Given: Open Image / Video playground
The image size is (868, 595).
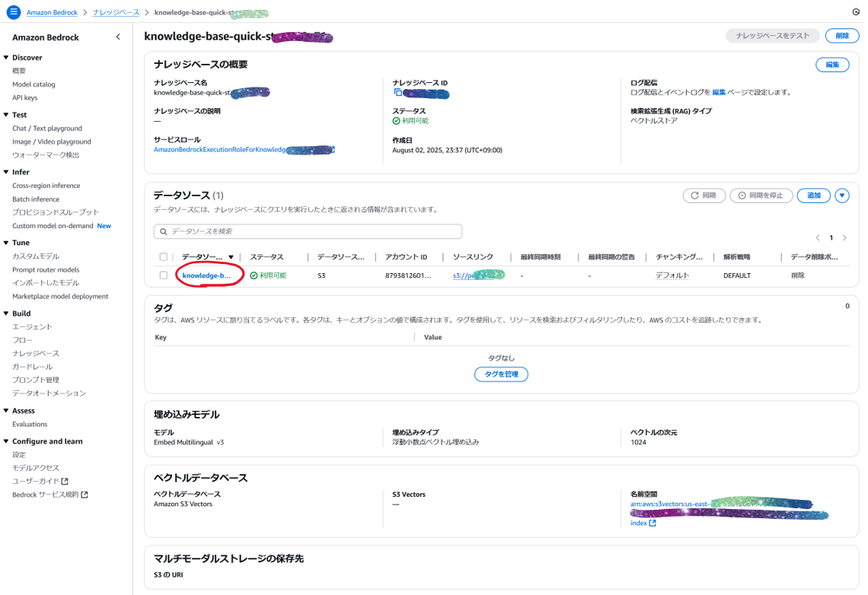Looking at the screenshot, I should (x=52, y=142).
